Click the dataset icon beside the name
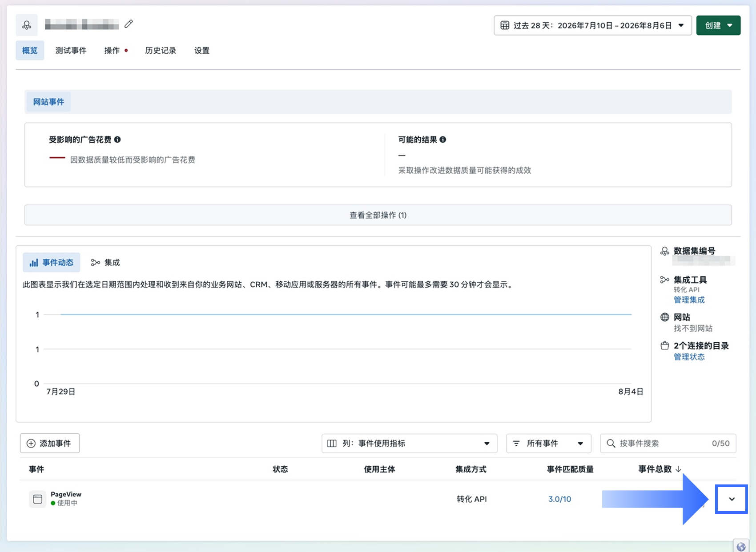This screenshot has height=552, width=756. point(27,25)
